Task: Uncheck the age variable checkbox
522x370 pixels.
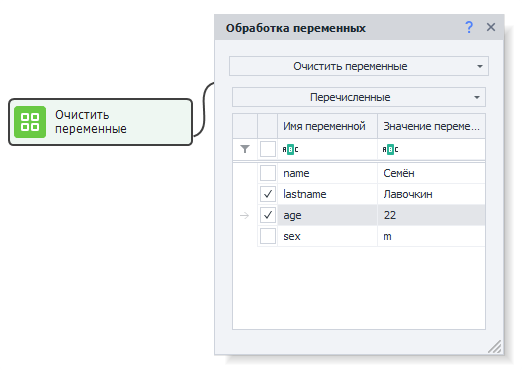Action: (268, 215)
